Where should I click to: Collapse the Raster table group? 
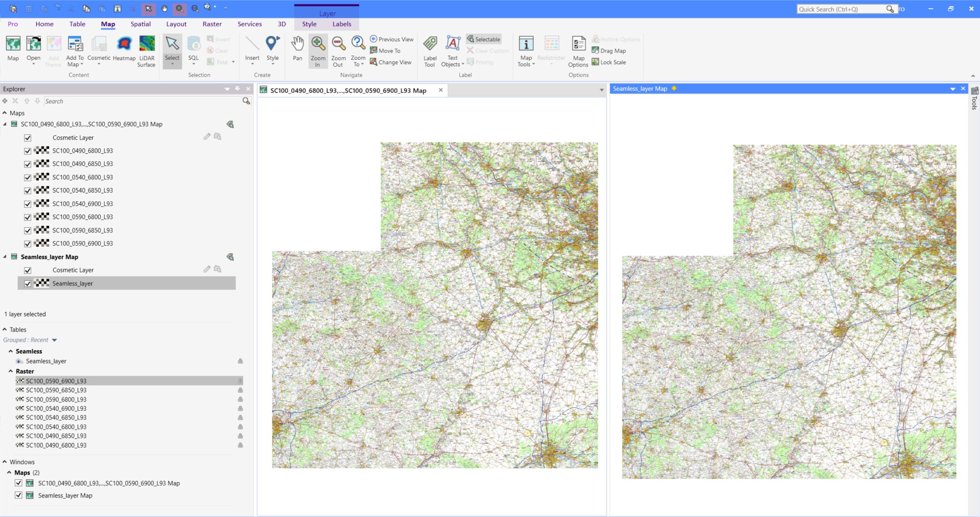[x=11, y=371]
